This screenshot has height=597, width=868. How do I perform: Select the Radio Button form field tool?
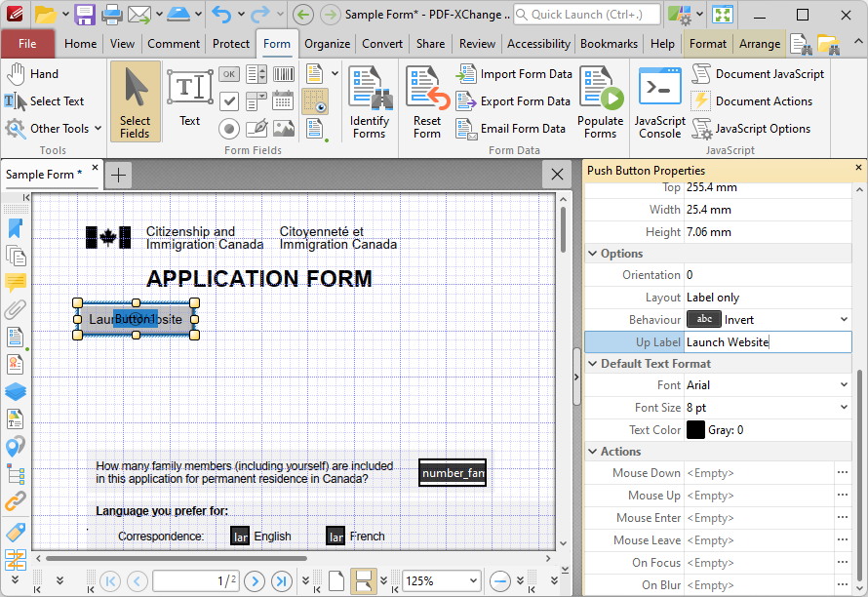228,129
